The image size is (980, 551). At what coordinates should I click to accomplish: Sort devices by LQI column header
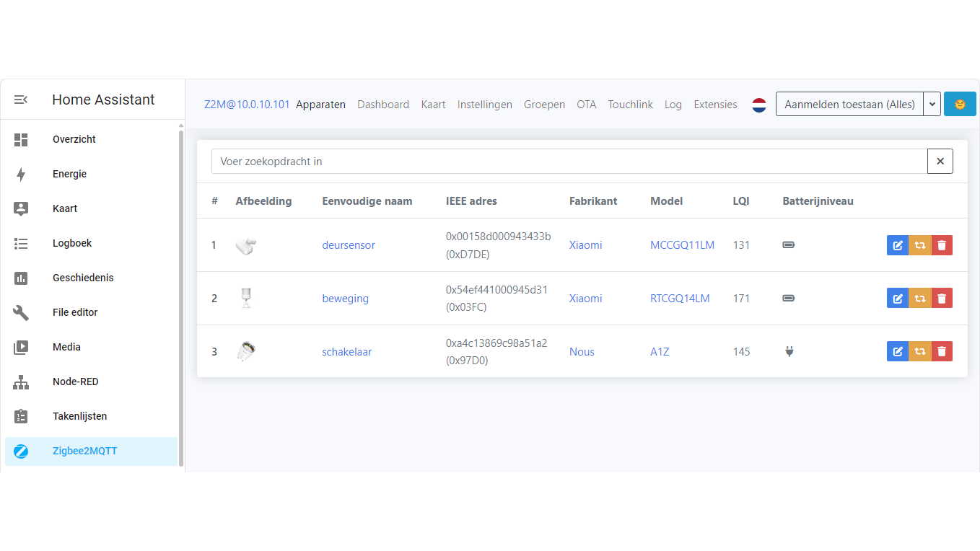741,201
